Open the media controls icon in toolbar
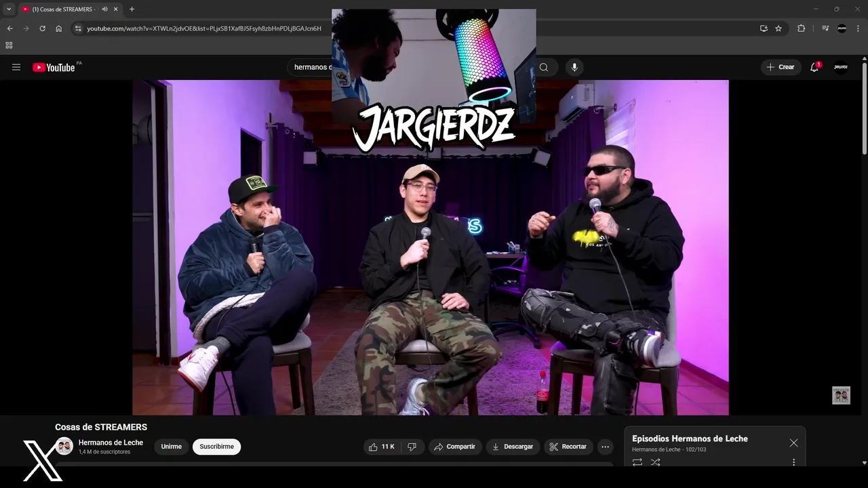 [825, 28]
